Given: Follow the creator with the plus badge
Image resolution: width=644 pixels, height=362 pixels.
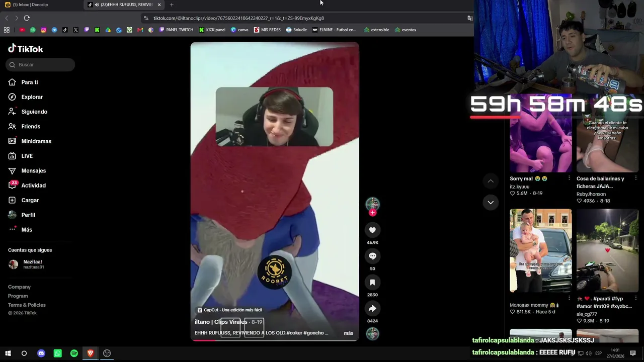Looking at the screenshot, I should (372, 213).
